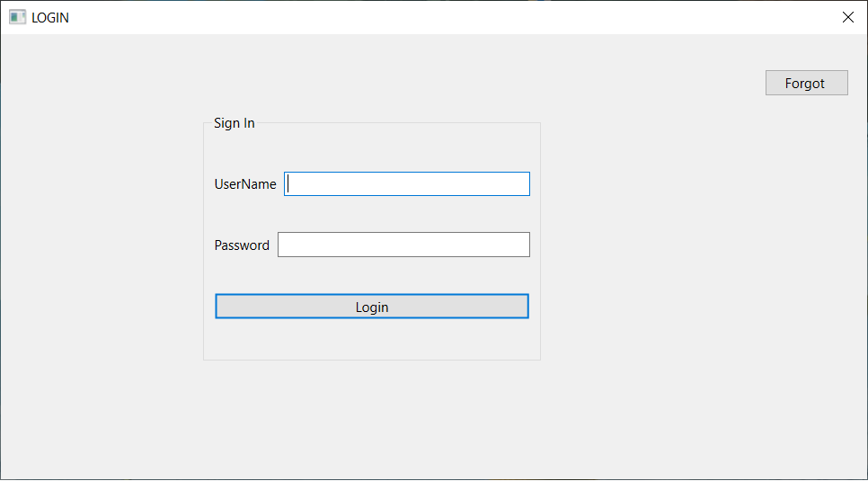Image resolution: width=868 pixels, height=481 pixels.
Task: Click the gap between UserName and Password rows
Action: point(372,215)
